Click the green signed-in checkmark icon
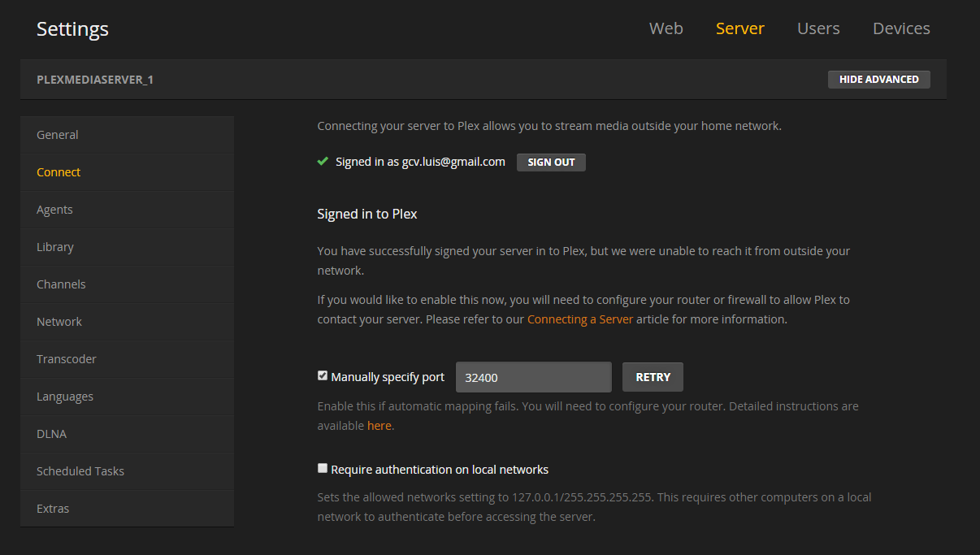Viewport: 980px width, 555px height. tap(323, 162)
